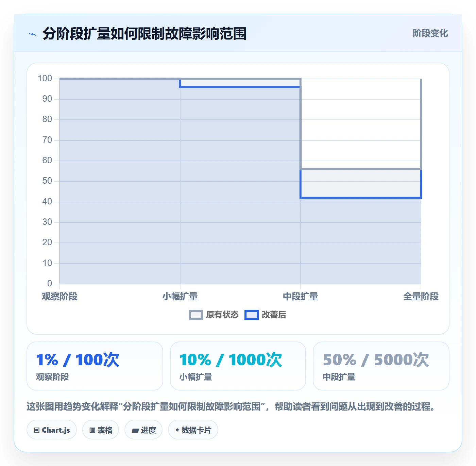
Task: Click the chart title 分阶段扩量如何限制故障影响范围
Action: 144,34
